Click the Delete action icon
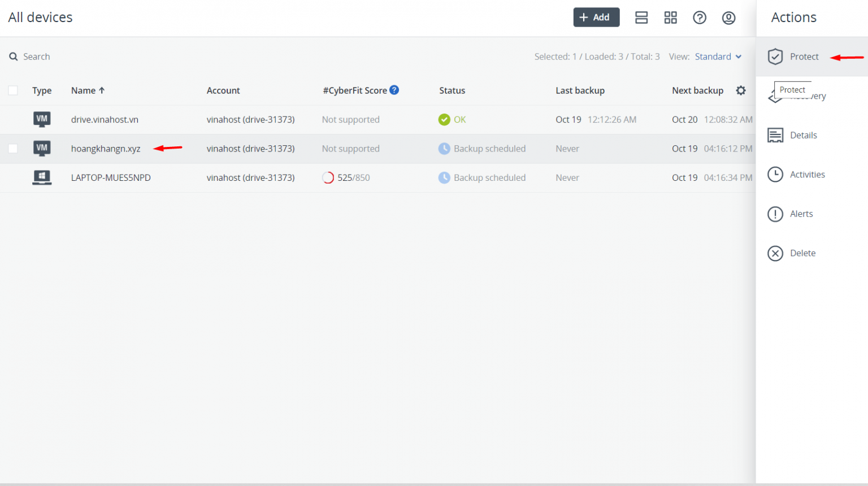The image size is (868, 486). pyautogui.click(x=775, y=253)
